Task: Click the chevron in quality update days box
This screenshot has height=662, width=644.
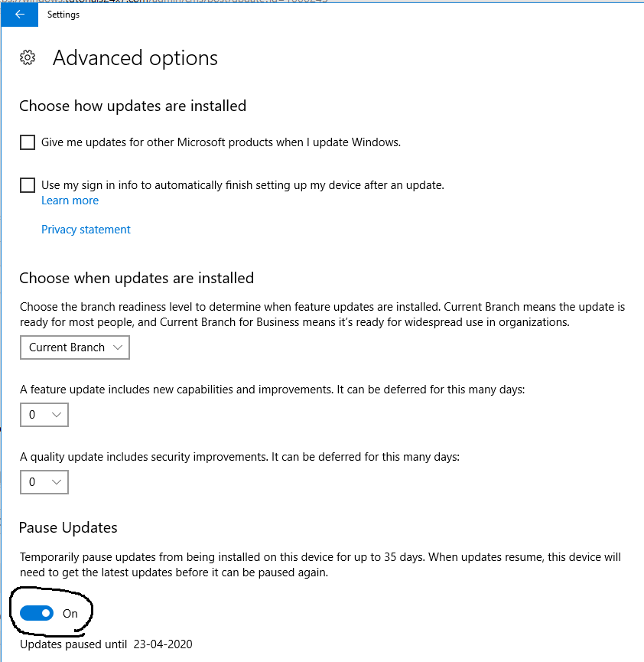Action: coord(57,481)
